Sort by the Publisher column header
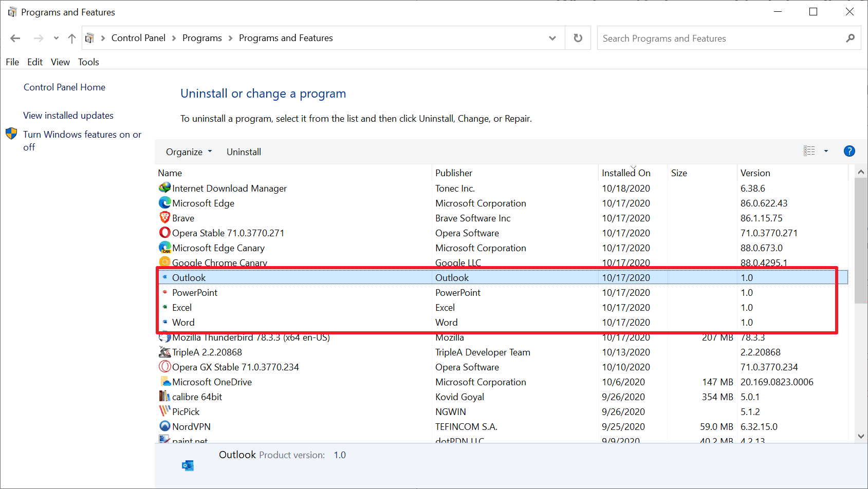The image size is (868, 489). [x=515, y=173]
